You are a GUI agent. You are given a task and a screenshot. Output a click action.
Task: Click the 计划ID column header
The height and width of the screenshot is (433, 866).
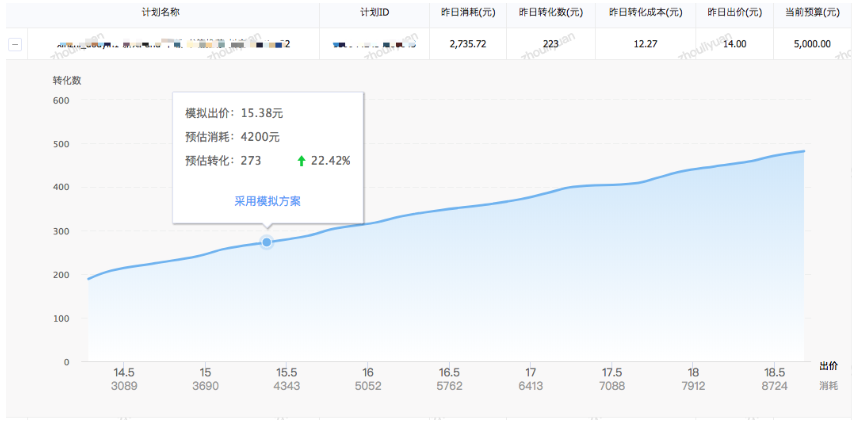click(374, 13)
